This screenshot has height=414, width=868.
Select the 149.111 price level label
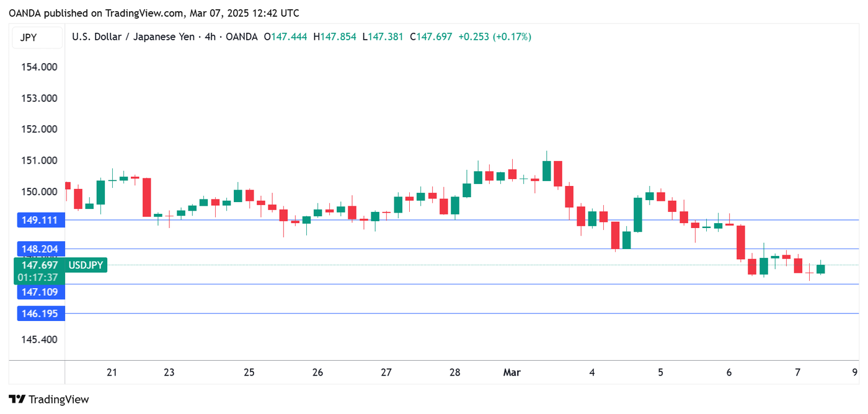(40, 220)
